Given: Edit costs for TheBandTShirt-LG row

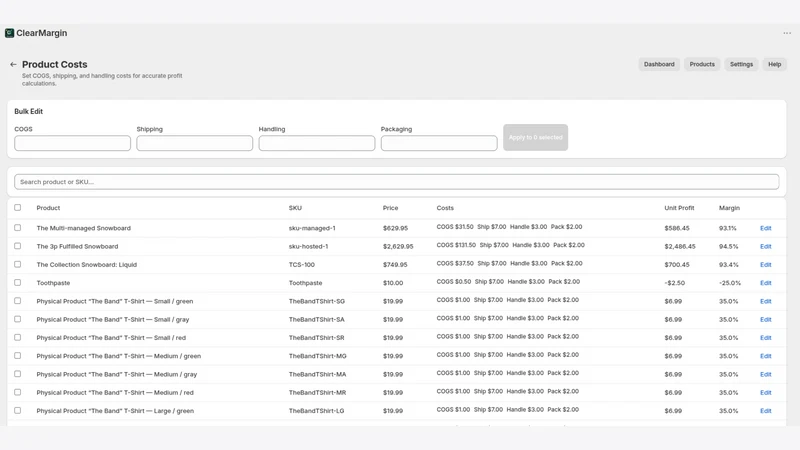Looking at the screenshot, I should [x=765, y=411].
